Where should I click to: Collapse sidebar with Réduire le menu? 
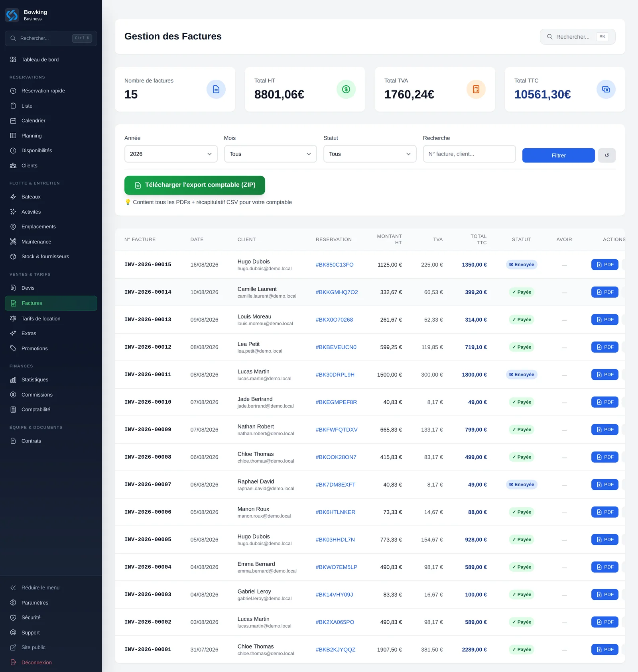pos(51,588)
